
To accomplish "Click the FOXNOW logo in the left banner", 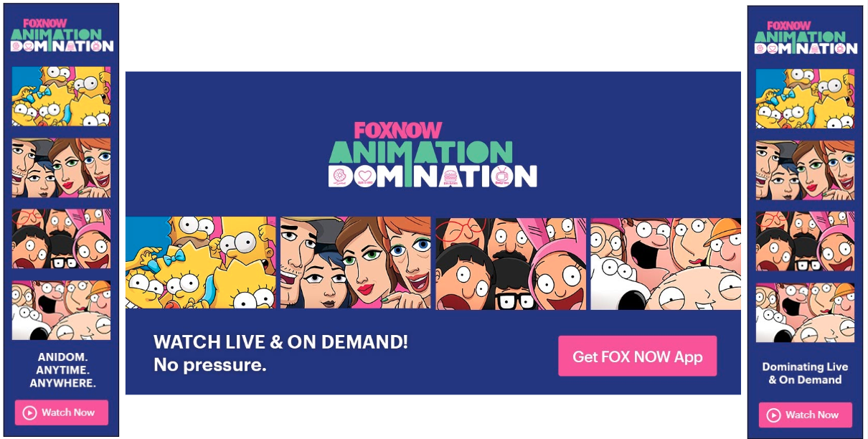I will 44,24.
